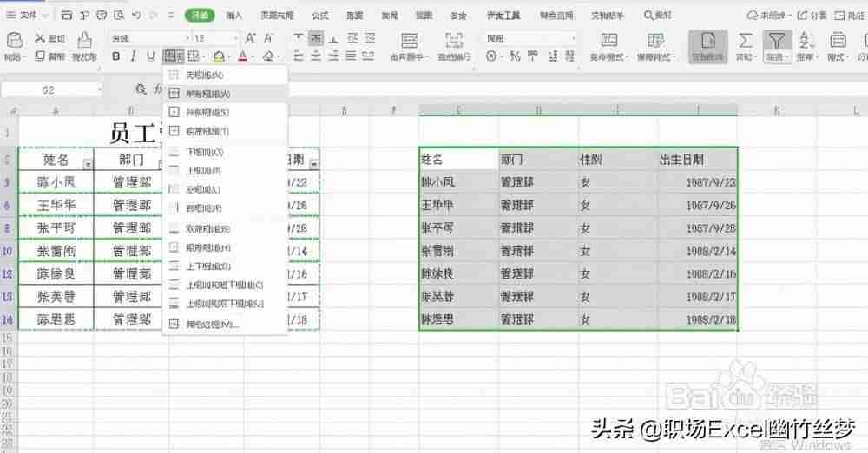This screenshot has width=868, height=453.
Task: Click the Format Painter brush icon
Action: [x=85, y=40]
